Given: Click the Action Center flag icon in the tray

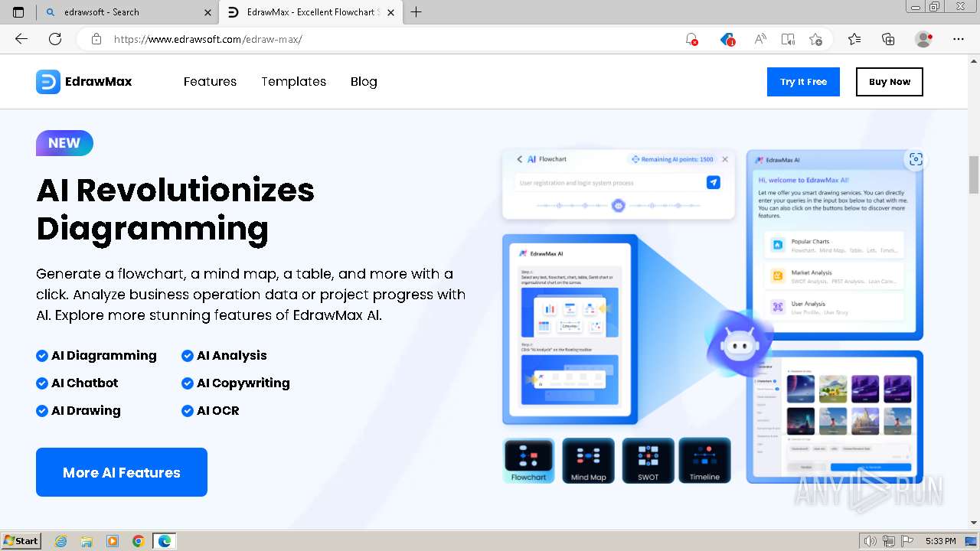Looking at the screenshot, I should coord(907,541).
